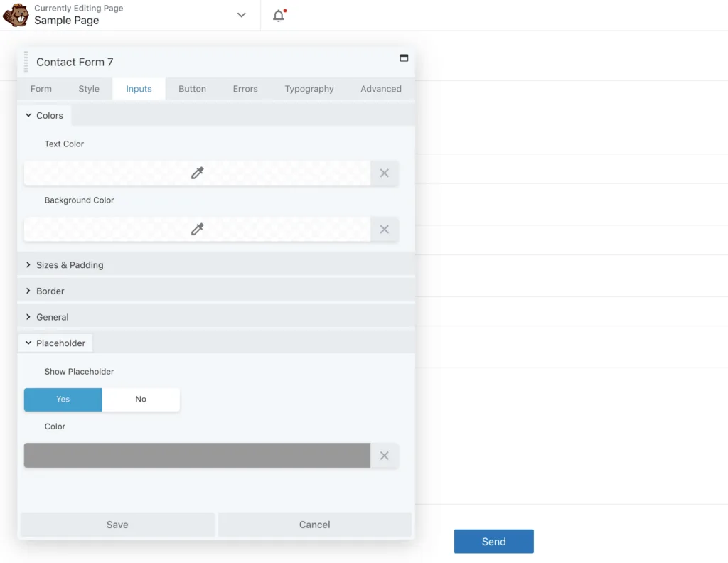Viewport: 728px width, 563px height.
Task: Switch to the Style tab
Action: coord(89,89)
